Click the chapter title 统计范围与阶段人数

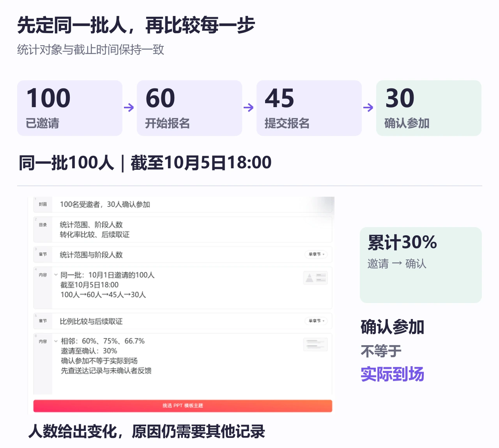click(91, 255)
